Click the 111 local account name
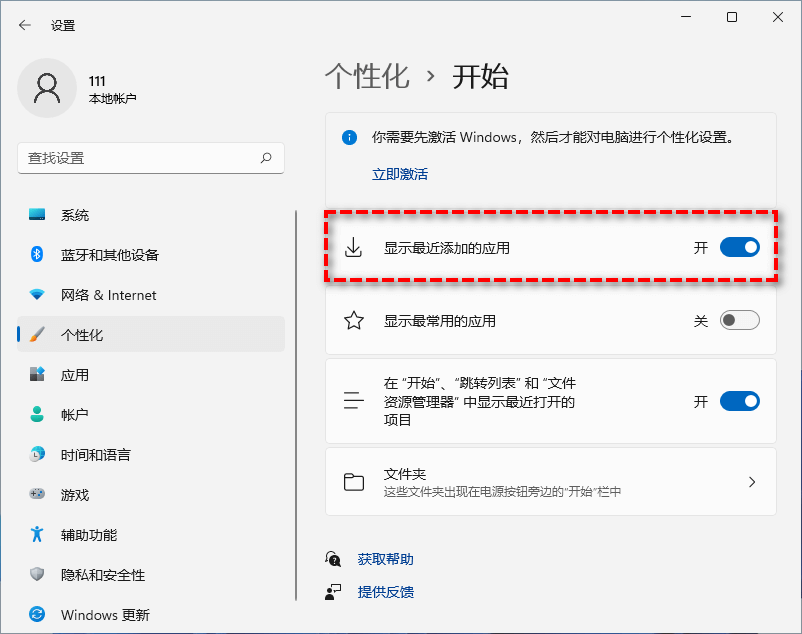Image resolution: width=802 pixels, height=634 pixels. tap(97, 81)
